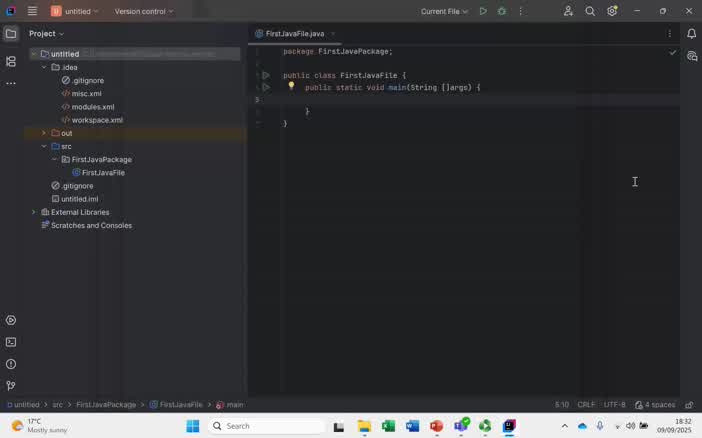Click 'src' in the breadcrumb bar
This screenshot has width=702, height=438.
(58, 405)
